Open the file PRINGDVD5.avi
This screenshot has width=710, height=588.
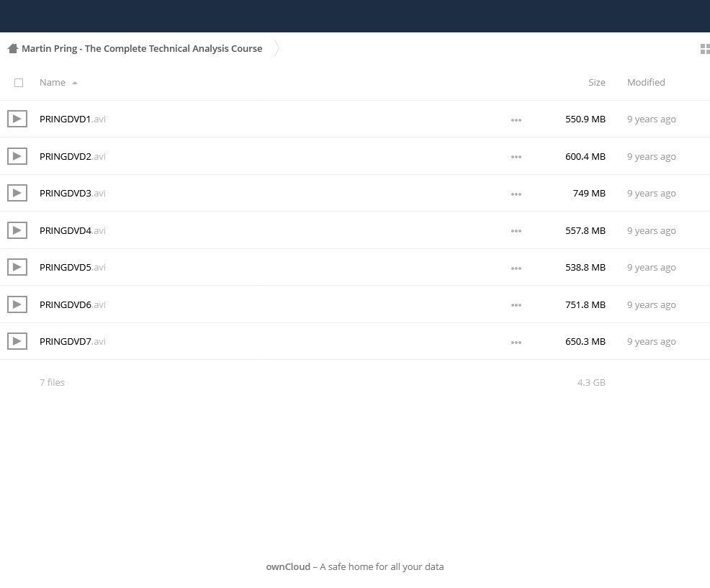point(73,268)
